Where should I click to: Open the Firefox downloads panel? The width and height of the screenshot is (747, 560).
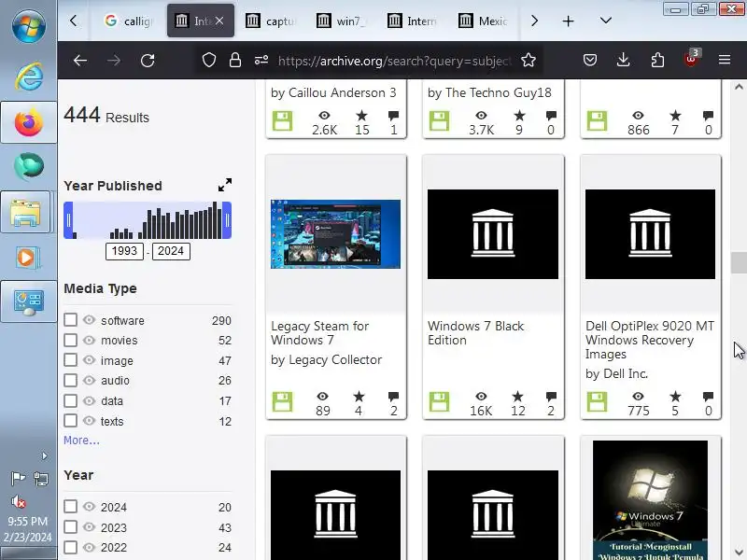click(623, 60)
